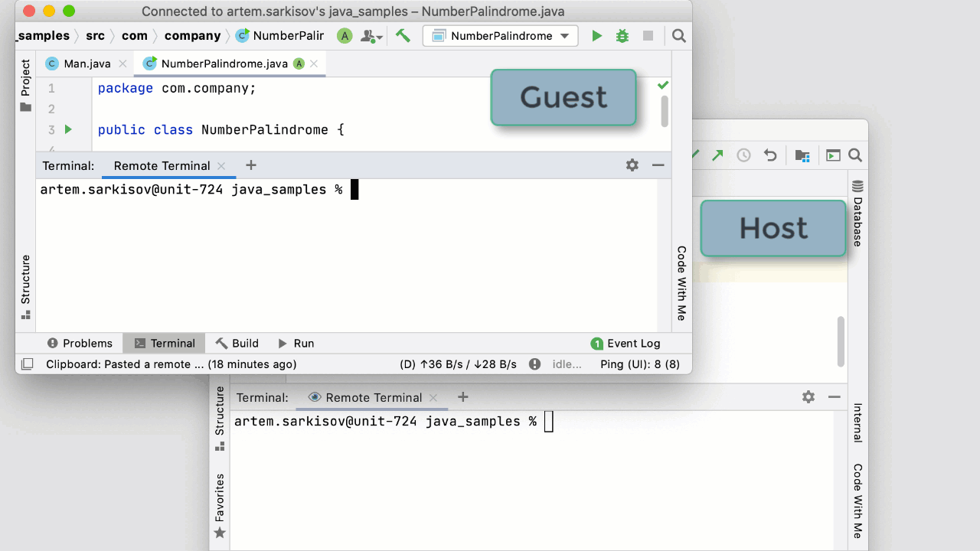This screenshot has width=980, height=551.
Task: Click the NumberPalir class breadcrumb
Action: [x=279, y=36]
